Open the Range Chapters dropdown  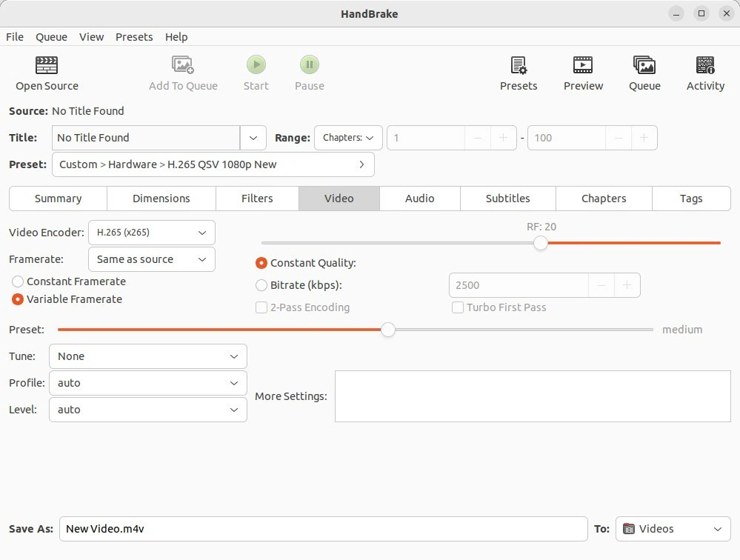point(348,138)
